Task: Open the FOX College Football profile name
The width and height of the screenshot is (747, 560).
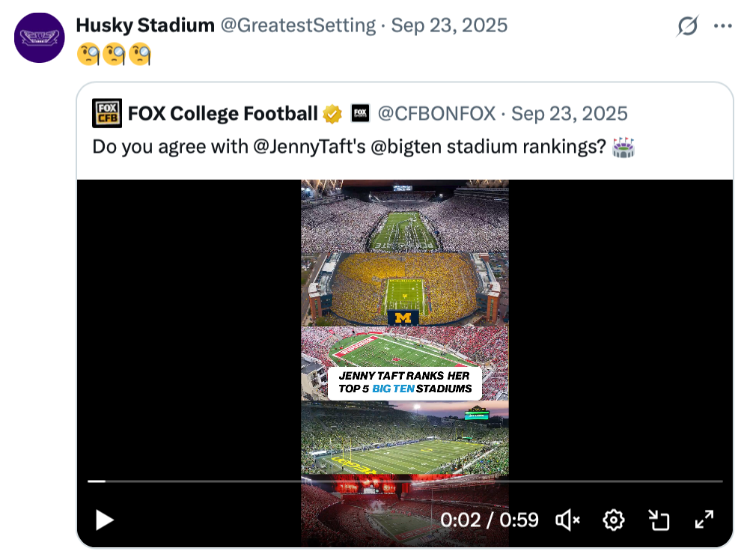Action: (223, 114)
